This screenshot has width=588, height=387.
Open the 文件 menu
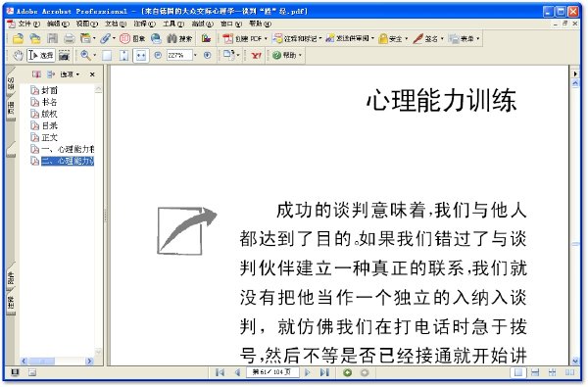coord(28,24)
